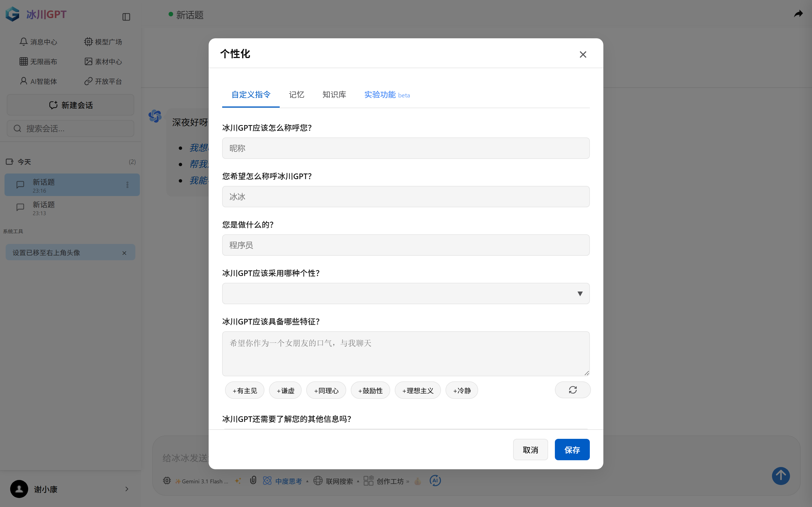Image resolution: width=812 pixels, height=507 pixels.
Task: Click the 昵称 nickname input field
Action: coord(405,148)
